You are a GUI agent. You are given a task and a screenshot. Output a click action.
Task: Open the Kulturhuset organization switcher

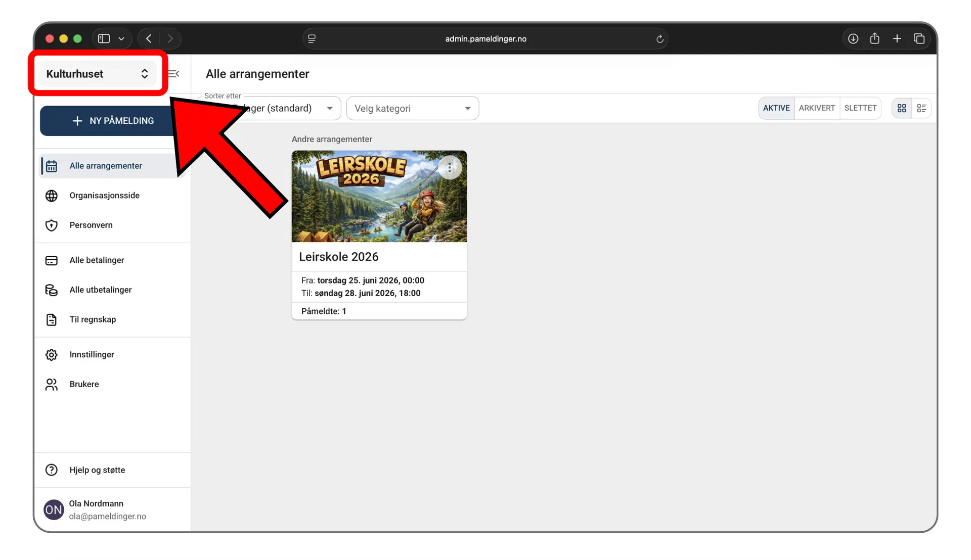[x=97, y=74]
